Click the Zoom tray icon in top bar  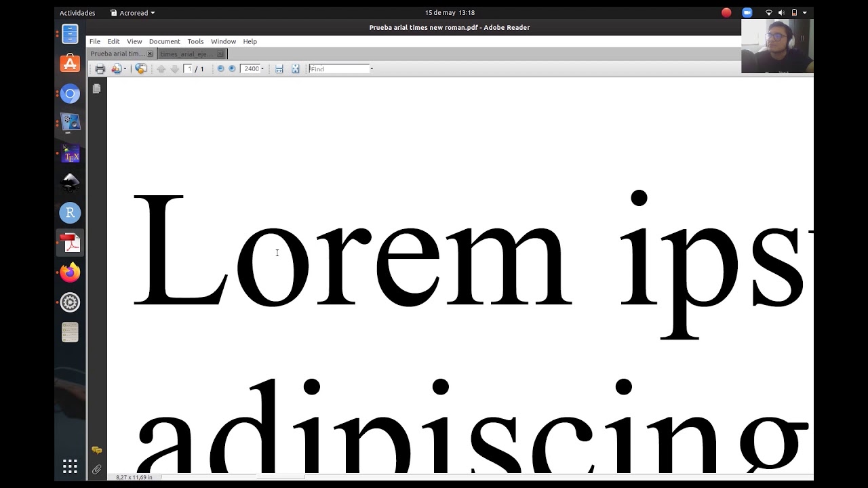(747, 13)
